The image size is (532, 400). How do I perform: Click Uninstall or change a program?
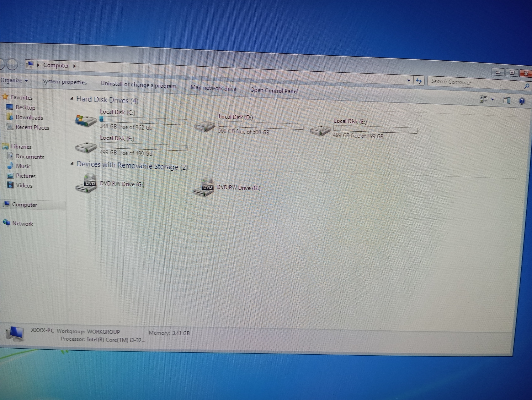[x=139, y=85]
